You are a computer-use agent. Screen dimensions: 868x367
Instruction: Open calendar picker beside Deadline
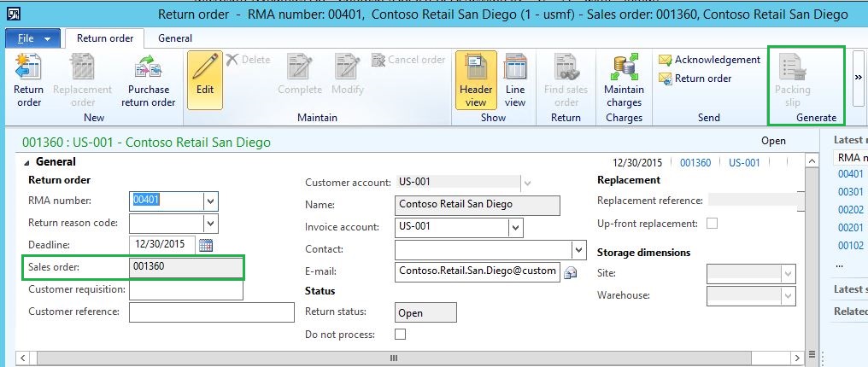click(205, 245)
